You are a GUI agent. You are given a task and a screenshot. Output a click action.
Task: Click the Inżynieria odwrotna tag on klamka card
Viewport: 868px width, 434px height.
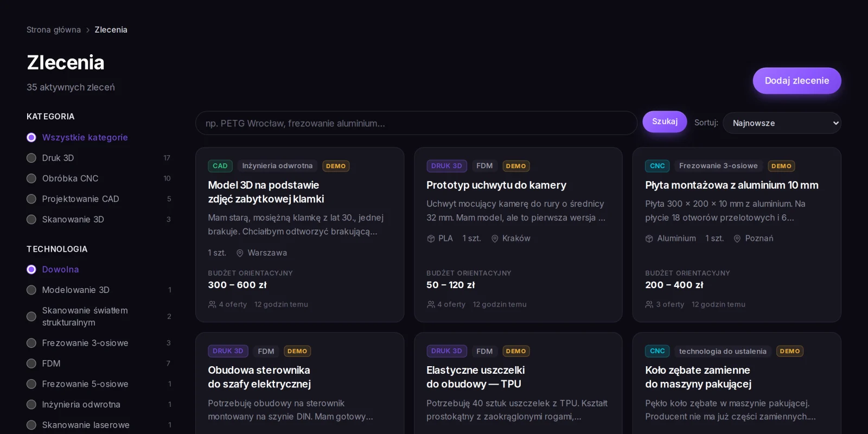277,166
